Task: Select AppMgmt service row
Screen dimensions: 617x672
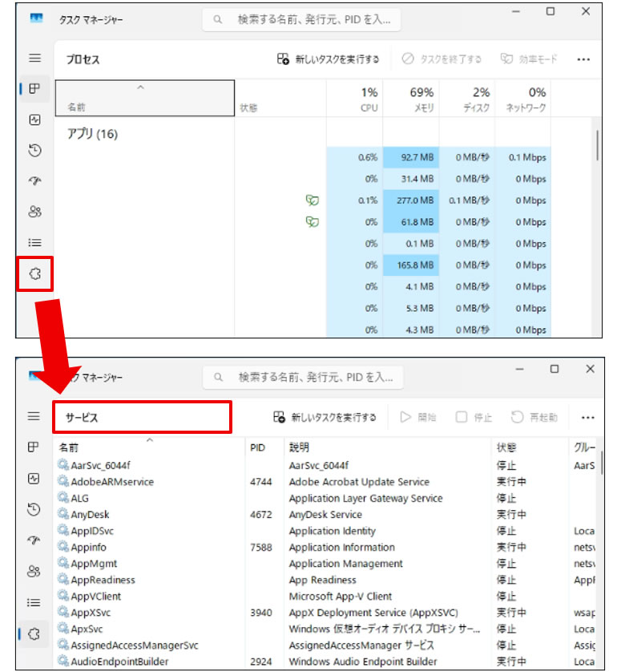Action: 325,564
